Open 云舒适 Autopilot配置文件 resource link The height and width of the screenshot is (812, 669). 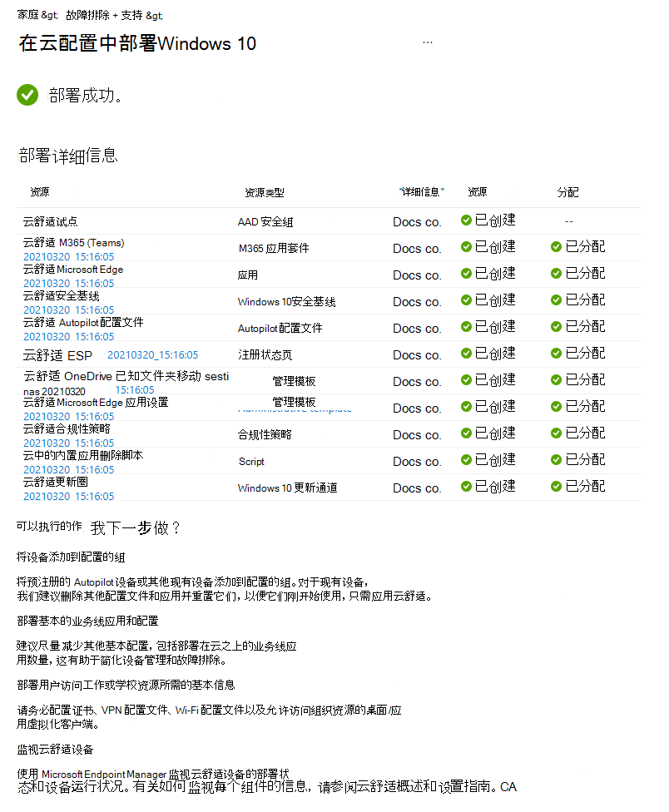click(x=83, y=329)
